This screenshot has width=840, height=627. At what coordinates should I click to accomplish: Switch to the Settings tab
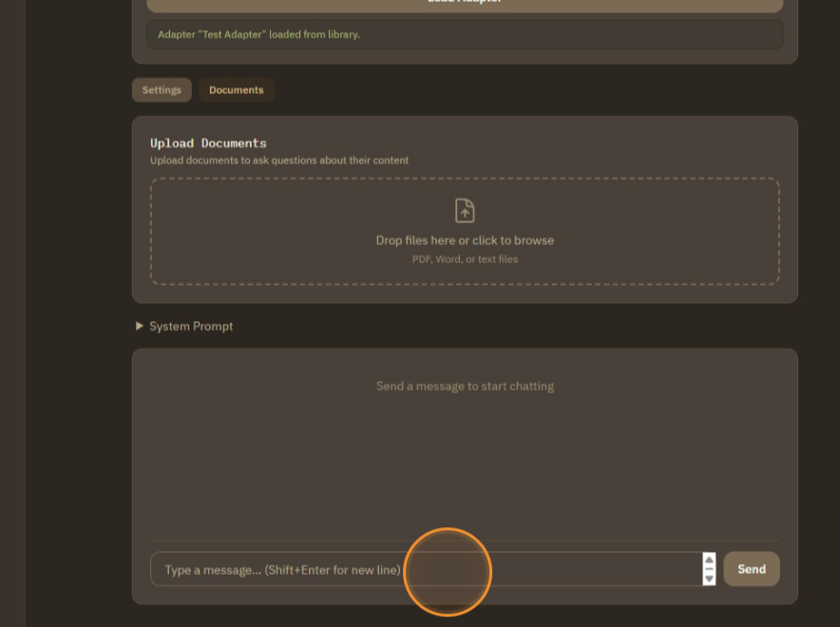(161, 89)
